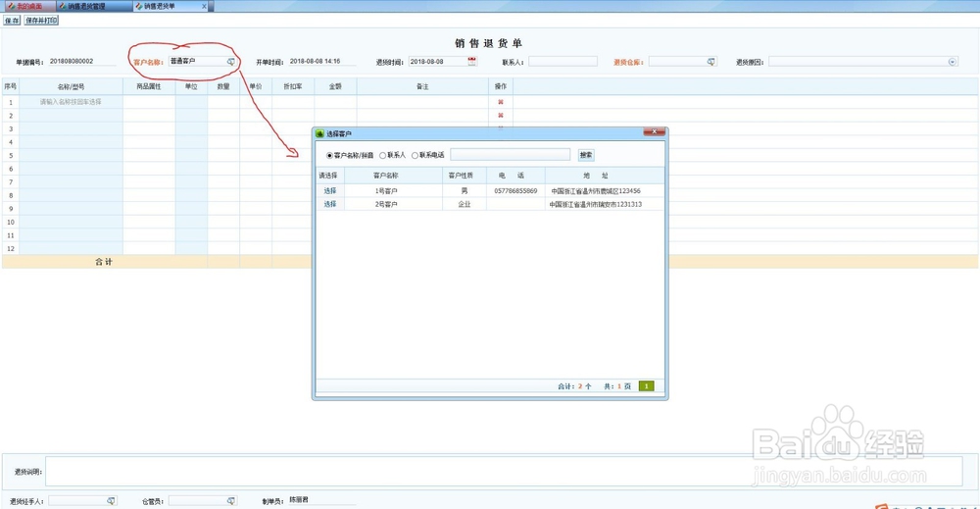Click the 保存并打印 button

coord(41,21)
